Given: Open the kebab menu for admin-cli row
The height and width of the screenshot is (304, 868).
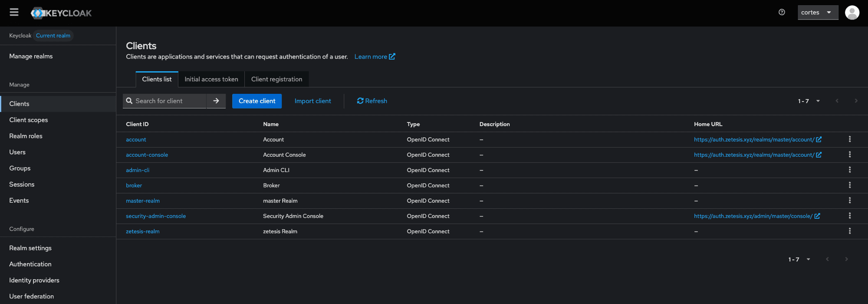Looking at the screenshot, I should (849, 170).
